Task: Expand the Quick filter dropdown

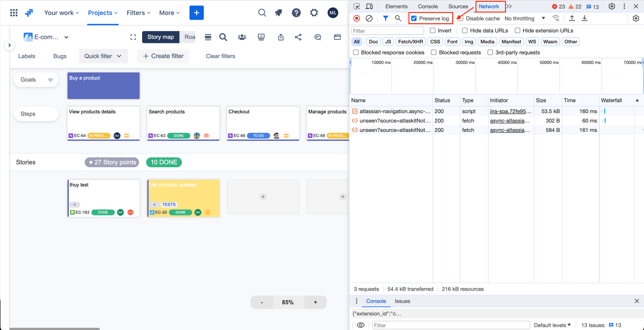Action: tap(103, 56)
